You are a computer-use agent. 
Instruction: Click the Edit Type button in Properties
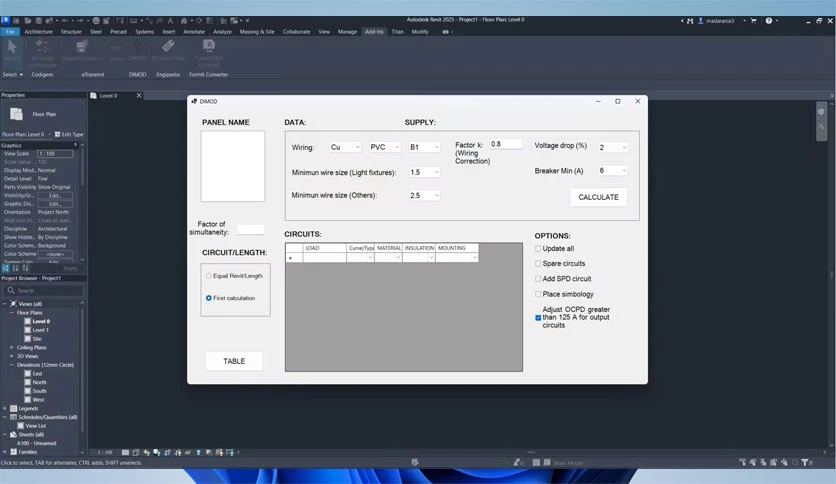69,134
